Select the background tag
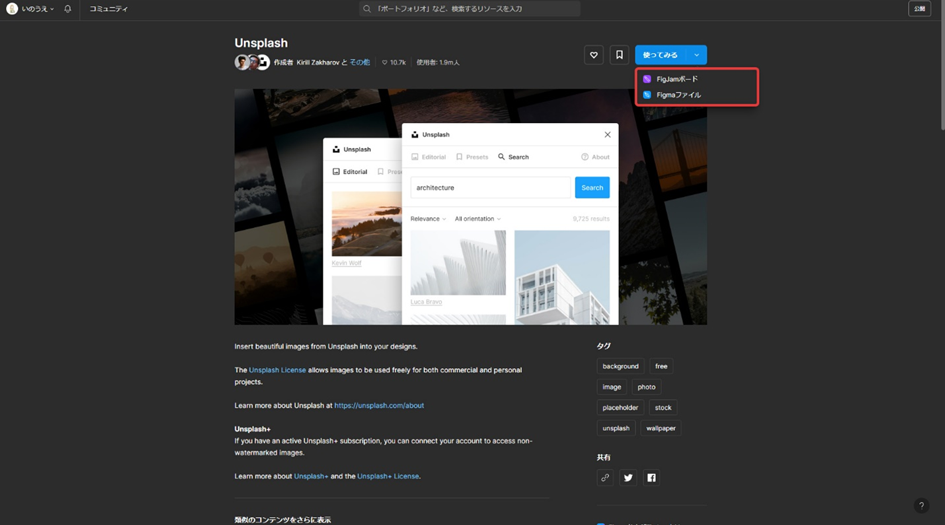 [620, 366]
